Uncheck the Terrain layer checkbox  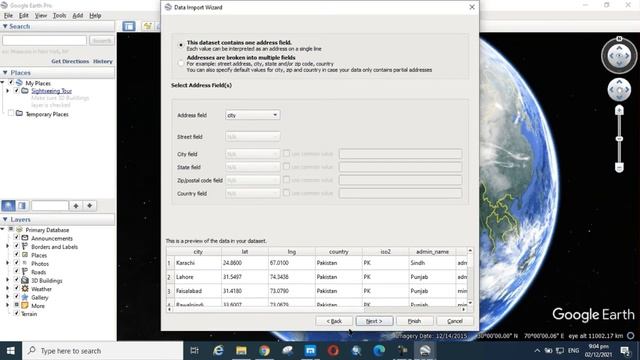[17, 313]
